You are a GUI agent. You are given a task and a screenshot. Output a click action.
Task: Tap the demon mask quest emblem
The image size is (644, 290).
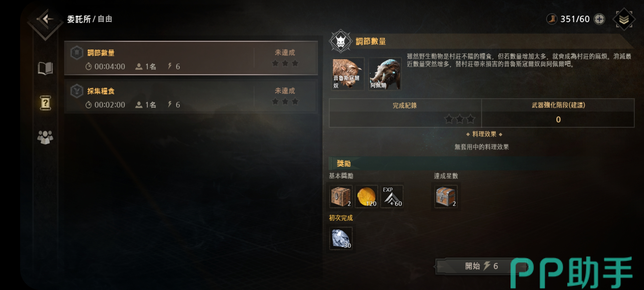(341, 41)
